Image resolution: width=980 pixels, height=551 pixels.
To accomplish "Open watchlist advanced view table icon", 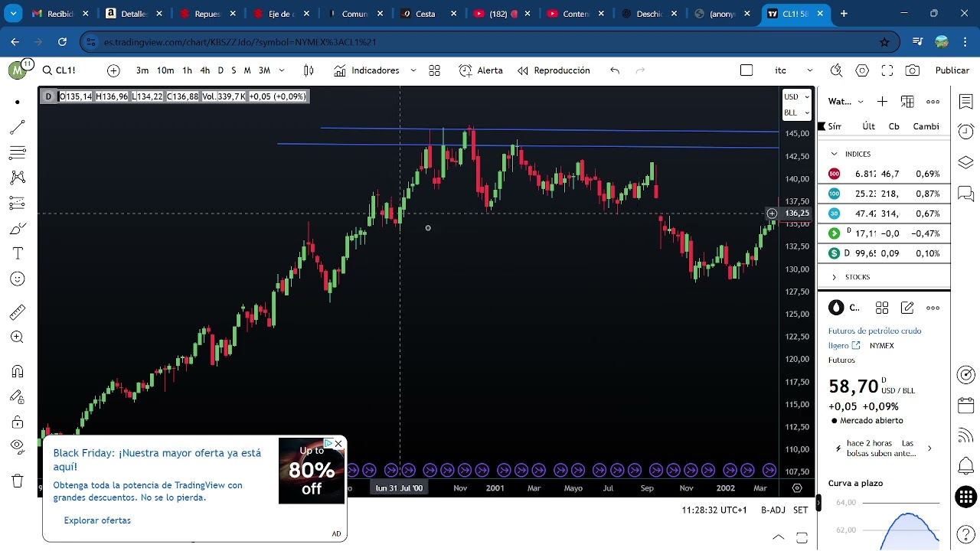I will pos(907,101).
